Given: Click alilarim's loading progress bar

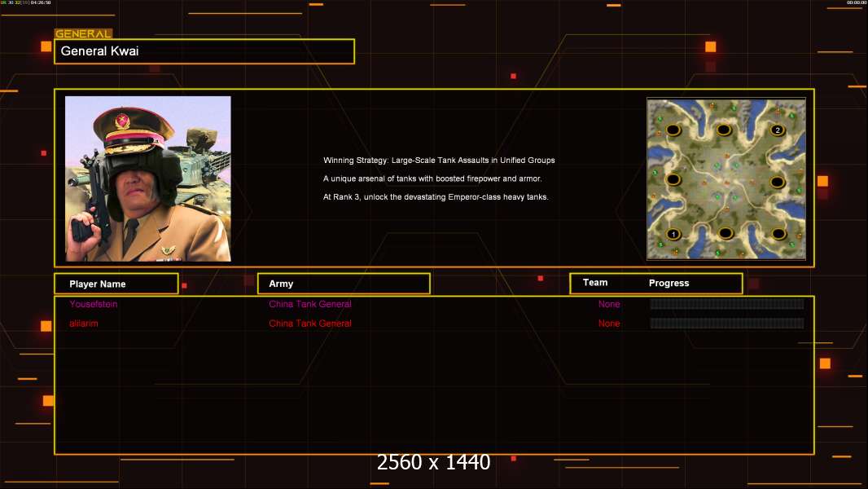Looking at the screenshot, I should [727, 324].
